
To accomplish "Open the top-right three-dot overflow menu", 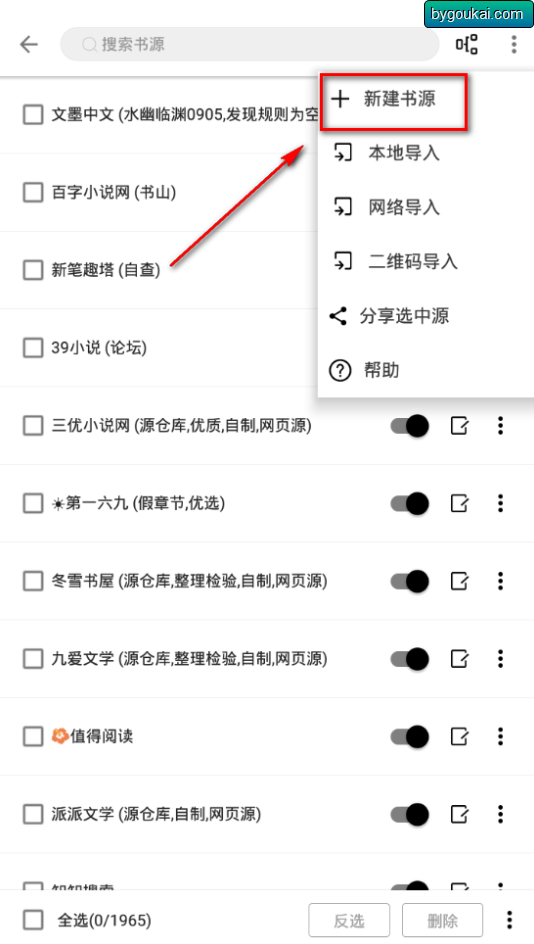I will coord(514,44).
